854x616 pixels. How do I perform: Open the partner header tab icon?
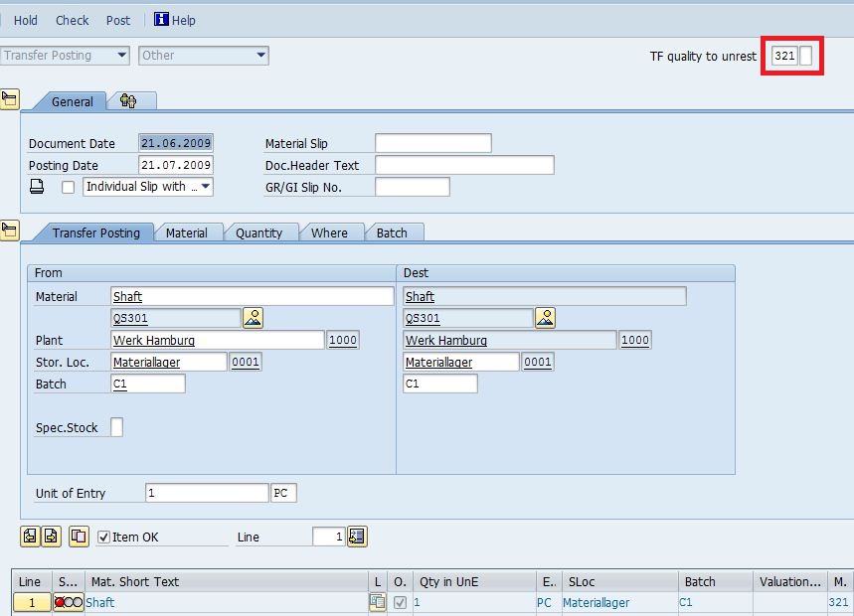[x=131, y=100]
